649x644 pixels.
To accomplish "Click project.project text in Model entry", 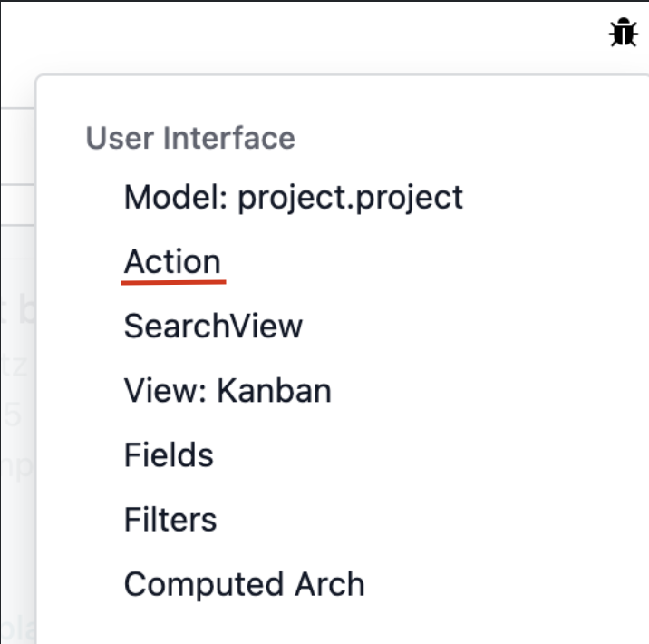I will click(351, 197).
